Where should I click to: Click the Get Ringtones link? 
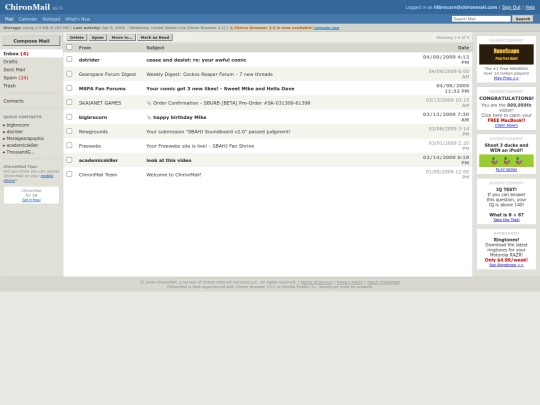pos(506,265)
